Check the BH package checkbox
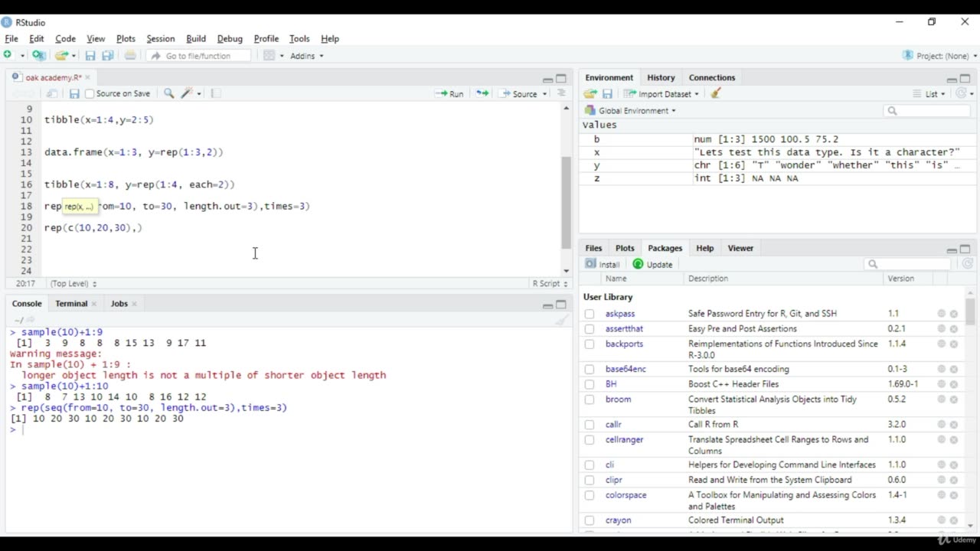 pos(590,384)
